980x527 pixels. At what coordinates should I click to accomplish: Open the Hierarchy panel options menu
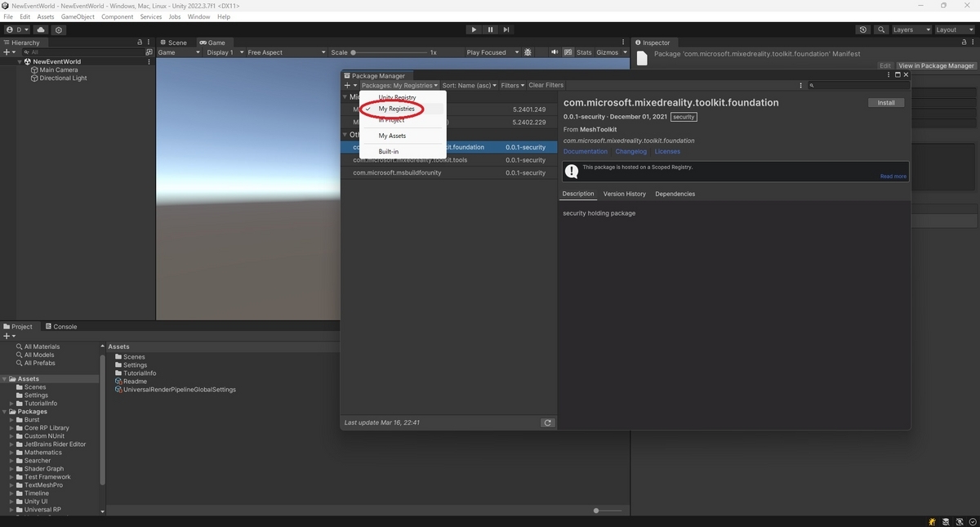149,42
